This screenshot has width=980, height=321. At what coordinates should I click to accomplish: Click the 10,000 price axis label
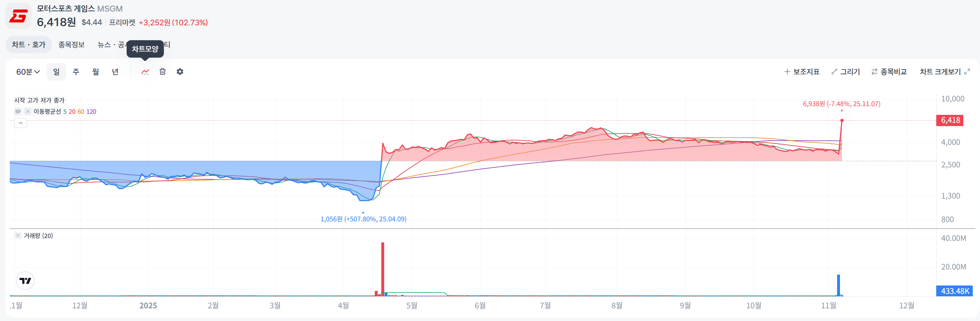click(x=953, y=99)
